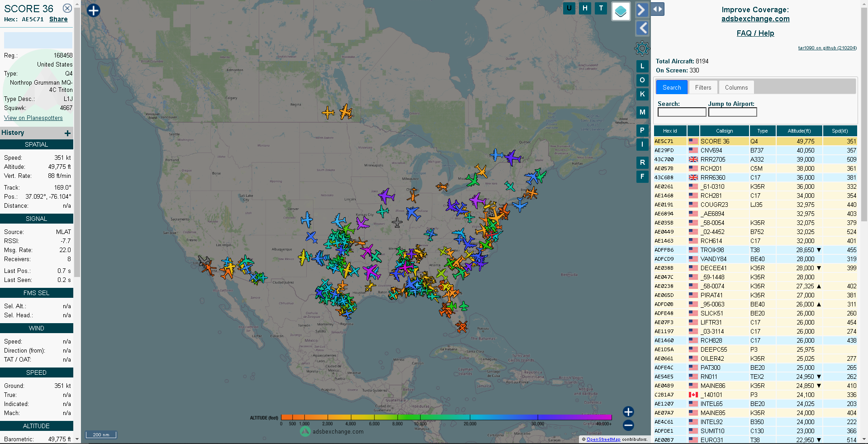Zoom out with the map minus button

click(x=628, y=425)
